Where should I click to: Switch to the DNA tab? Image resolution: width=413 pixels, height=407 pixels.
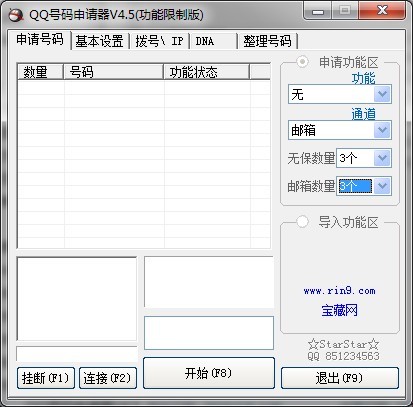coord(214,41)
